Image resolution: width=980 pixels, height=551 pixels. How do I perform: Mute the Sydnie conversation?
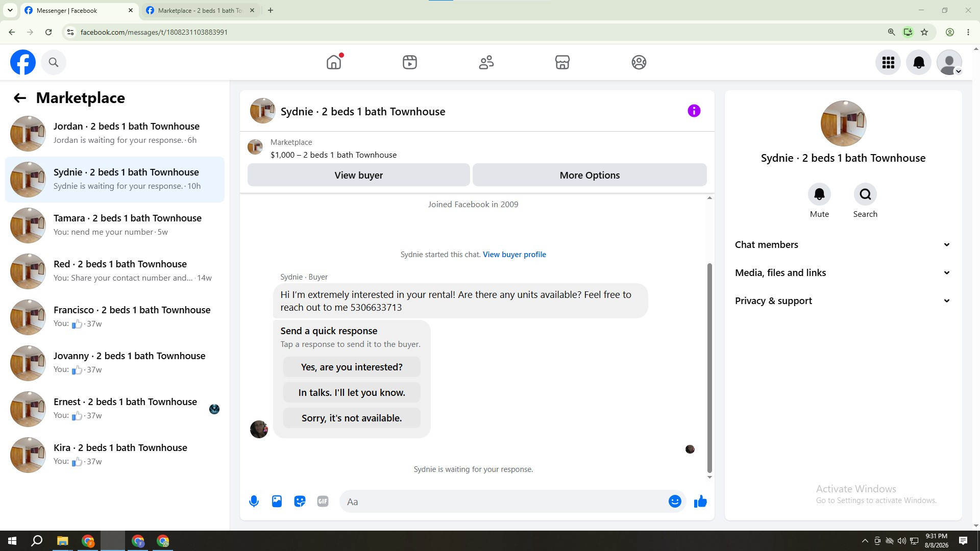click(819, 194)
